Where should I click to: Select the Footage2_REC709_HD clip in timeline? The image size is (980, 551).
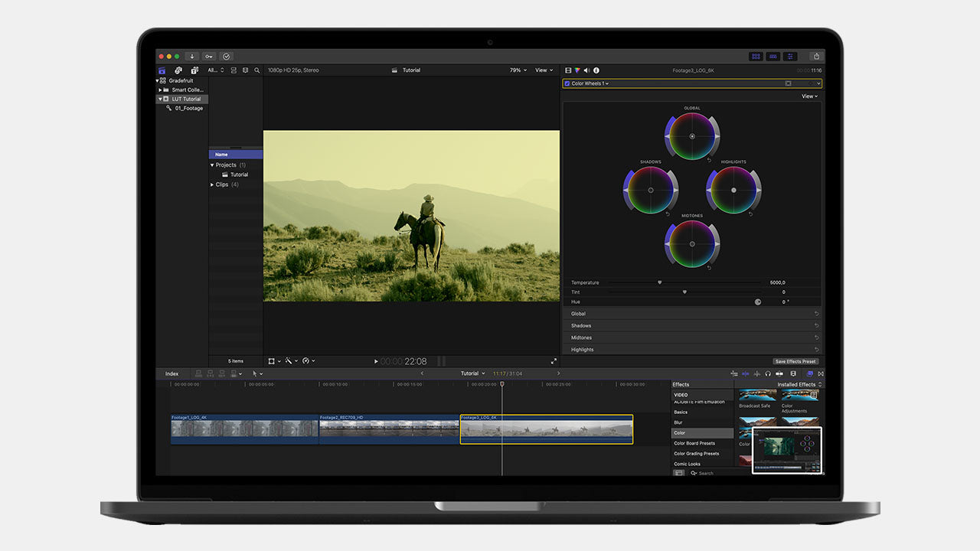(389, 430)
